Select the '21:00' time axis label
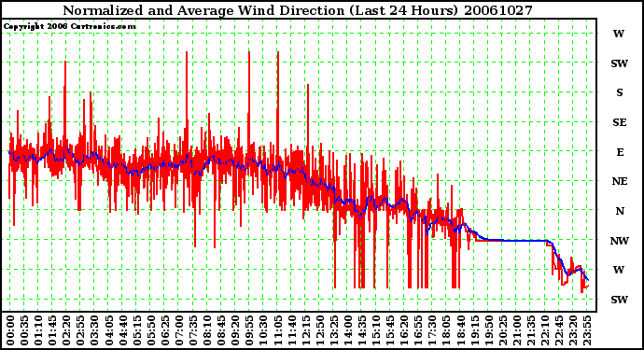Image resolution: width=644 pixels, height=350 pixels. click(517, 330)
